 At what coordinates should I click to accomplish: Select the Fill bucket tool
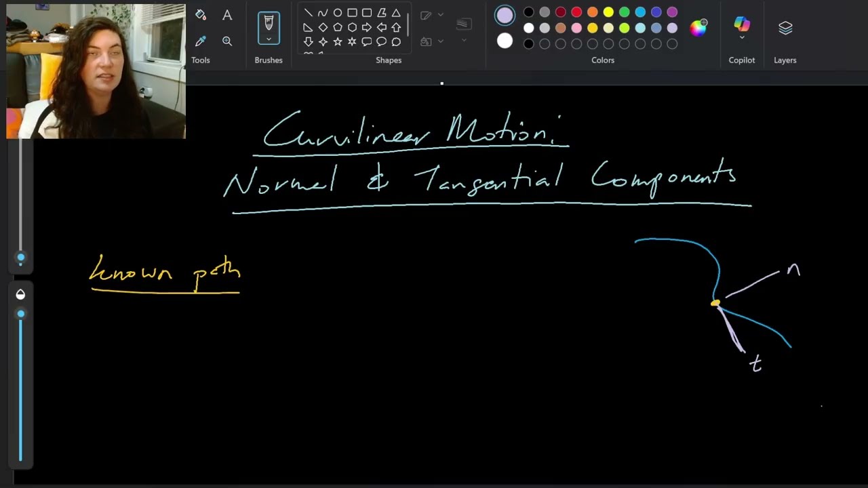pyautogui.click(x=200, y=15)
